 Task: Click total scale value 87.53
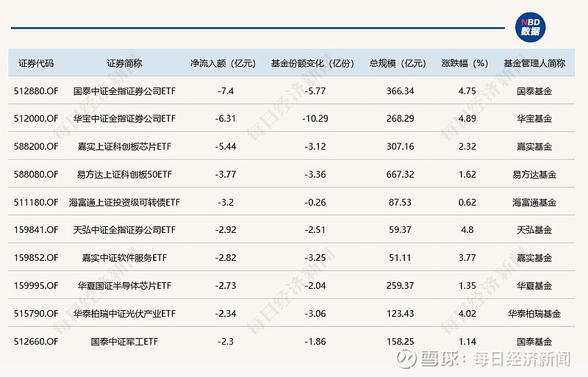[x=400, y=203]
